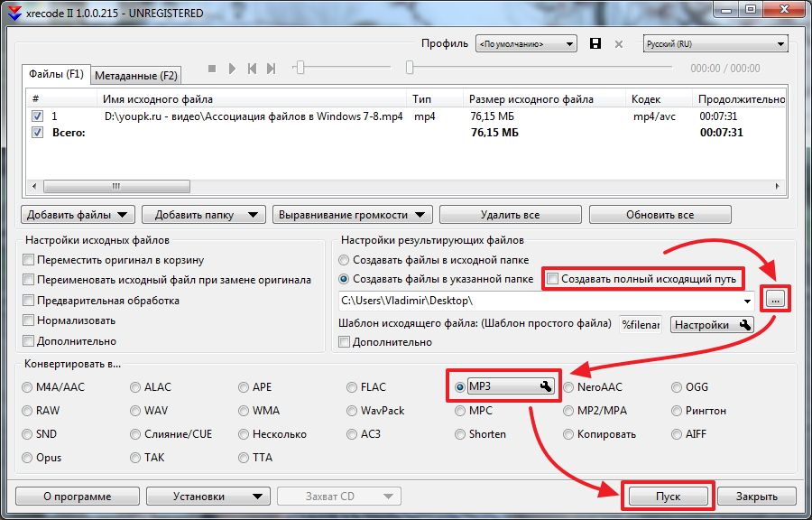The height and width of the screenshot is (520, 812).
Task: Open the Профиль dropdown
Action: pos(526,44)
